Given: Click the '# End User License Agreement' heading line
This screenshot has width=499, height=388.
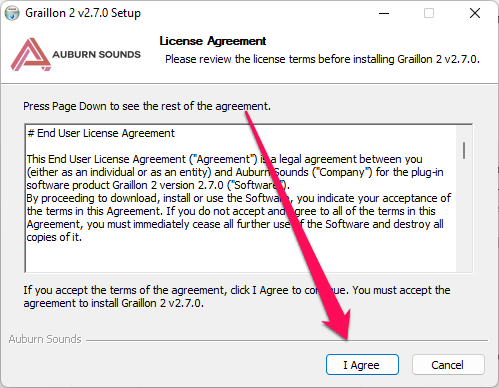Looking at the screenshot, I should coord(101,133).
